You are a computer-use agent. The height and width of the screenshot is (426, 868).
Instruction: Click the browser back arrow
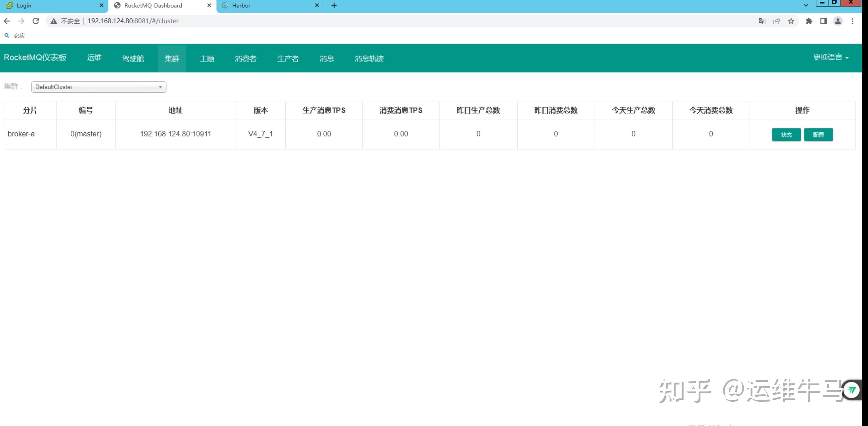pyautogui.click(x=7, y=21)
